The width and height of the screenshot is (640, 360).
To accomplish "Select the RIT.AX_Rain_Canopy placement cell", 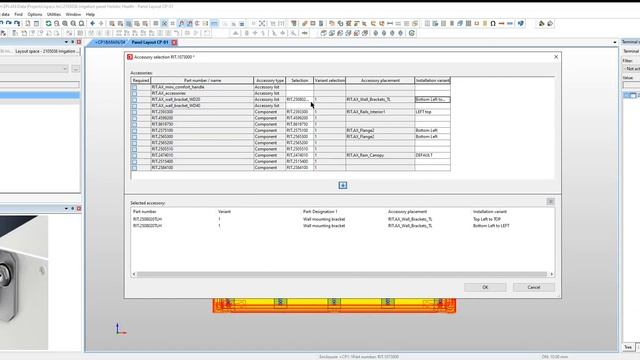I will [380, 155].
